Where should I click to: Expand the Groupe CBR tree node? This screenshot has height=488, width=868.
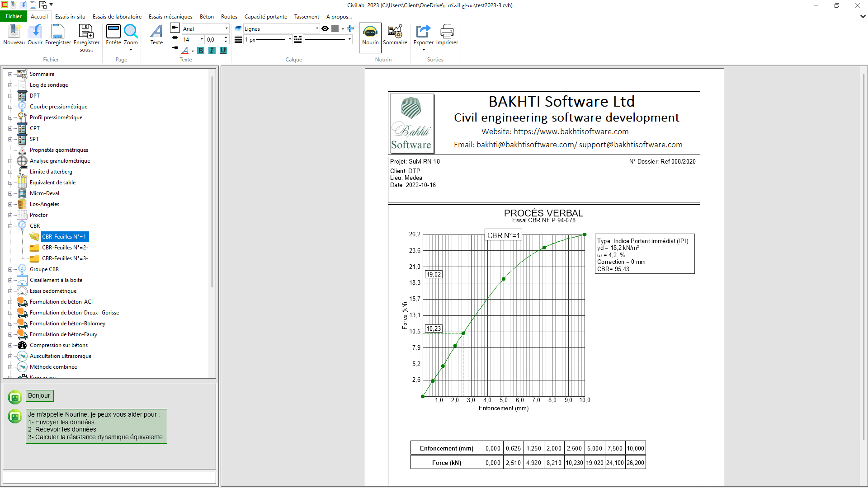pos(10,269)
